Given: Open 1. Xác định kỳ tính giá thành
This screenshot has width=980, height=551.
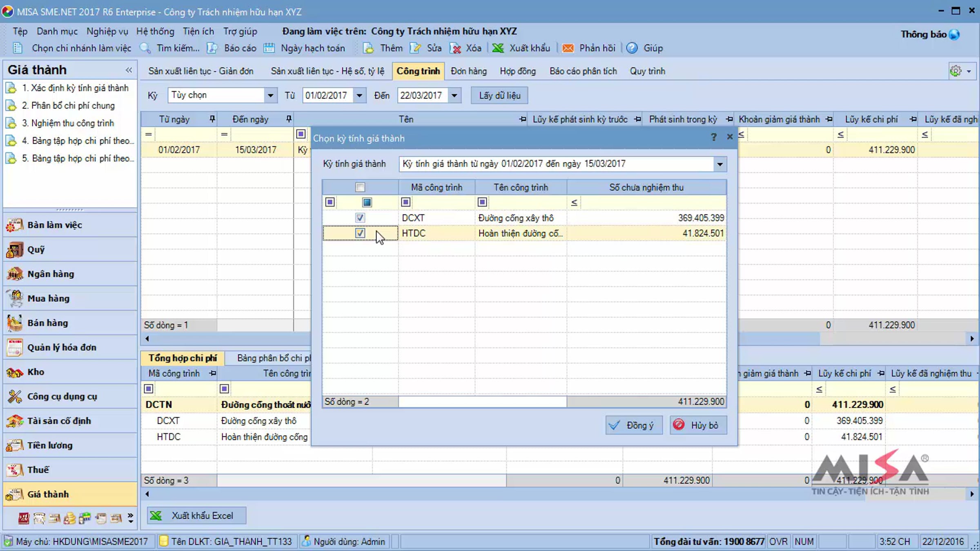Looking at the screenshot, I should [x=75, y=88].
